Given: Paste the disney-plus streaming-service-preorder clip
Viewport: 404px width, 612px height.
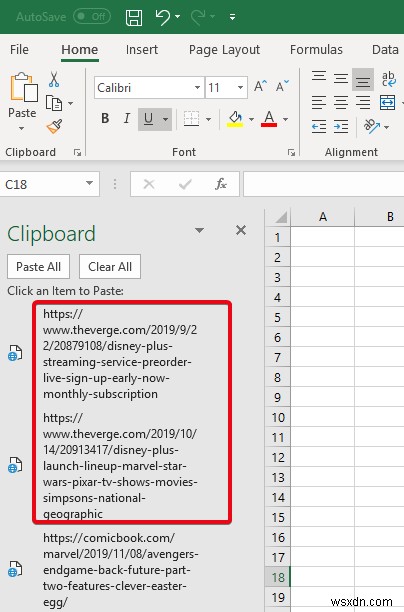Looking at the screenshot, I should pyautogui.click(x=120, y=354).
